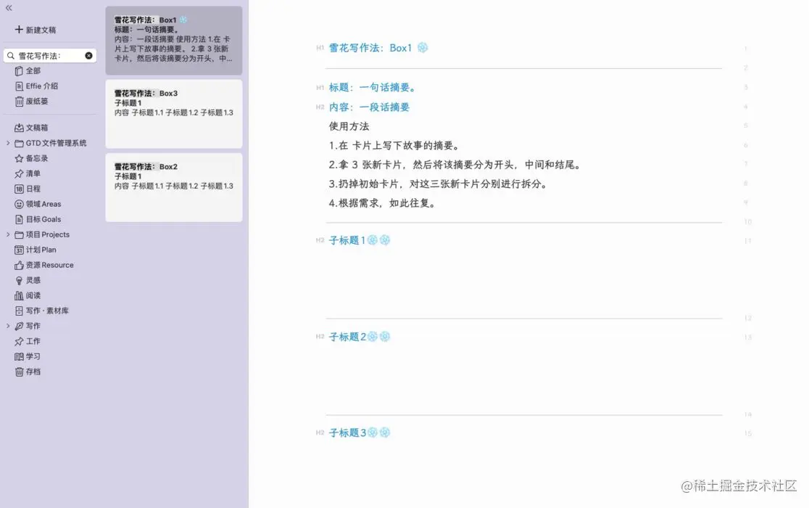This screenshot has width=812, height=508.
Task: Click the 写作 pen icon
Action: tap(19, 326)
